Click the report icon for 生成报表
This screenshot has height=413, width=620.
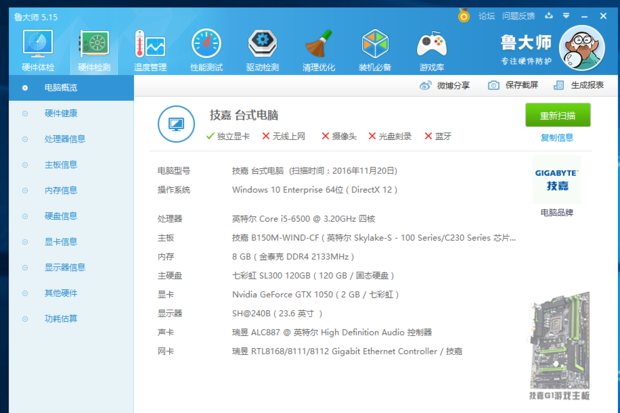[x=559, y=85]
